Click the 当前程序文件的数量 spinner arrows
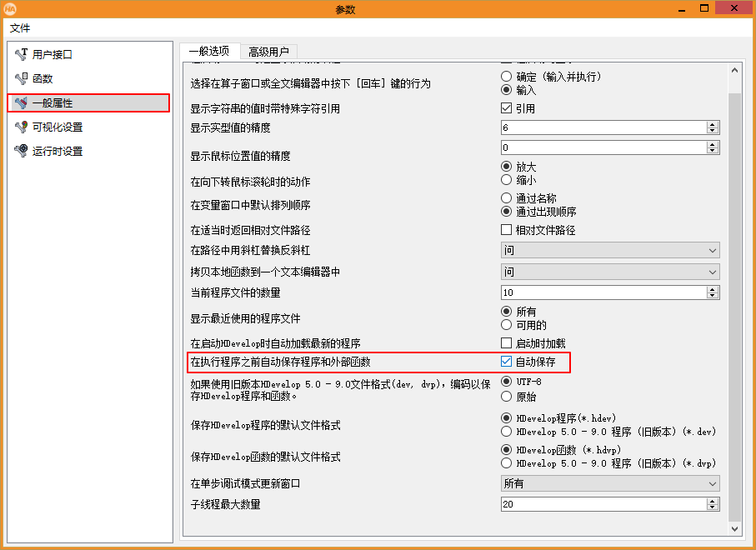The width and height of the screenshot is (756, 550). click(713, 292)
